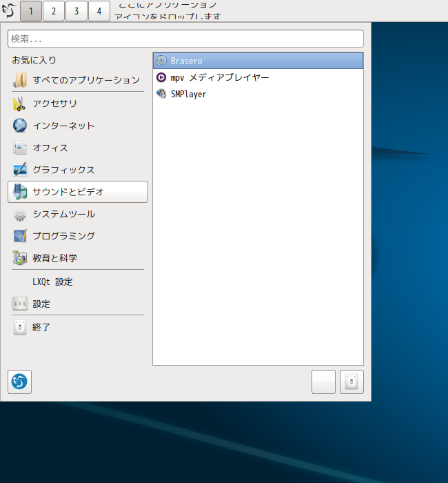Click the サウンドとビデオ music note icon
Image resolution: width=448 pixels, height=483 pixels.
(20, 192)
